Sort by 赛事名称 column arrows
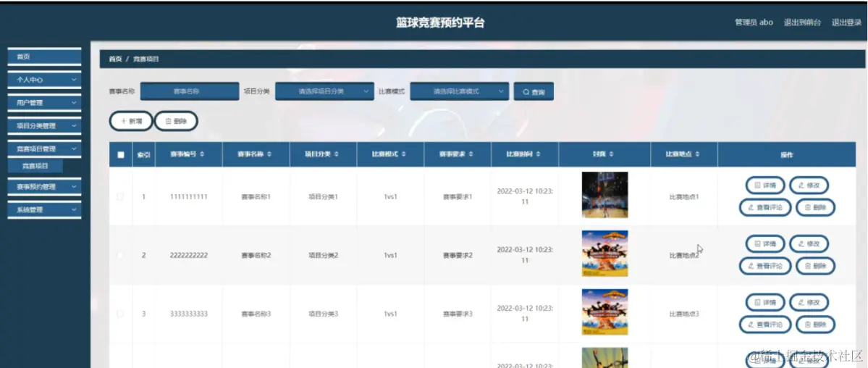Viewport: 868px width, 368px height. [269, 154]
